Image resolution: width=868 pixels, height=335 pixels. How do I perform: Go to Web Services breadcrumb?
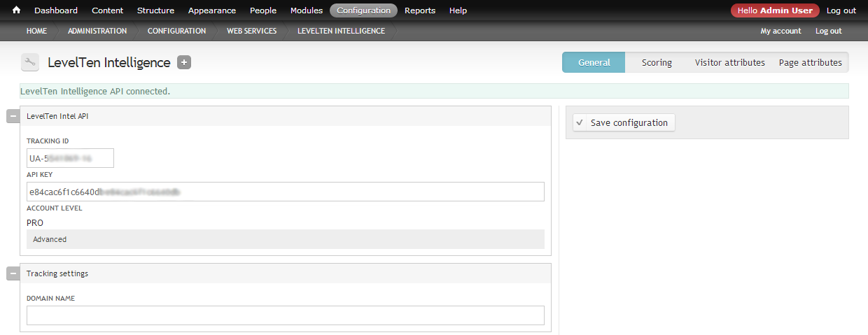tap(251, 31)
